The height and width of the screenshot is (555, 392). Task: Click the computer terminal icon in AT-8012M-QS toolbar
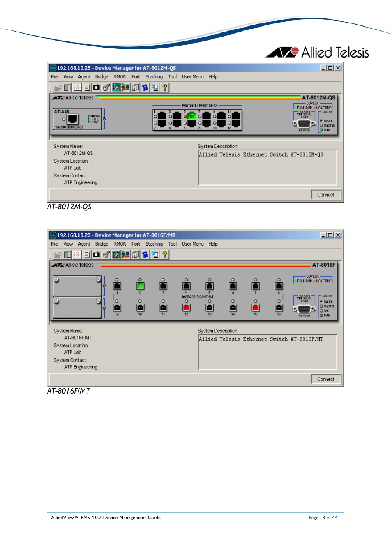point(155,88)
